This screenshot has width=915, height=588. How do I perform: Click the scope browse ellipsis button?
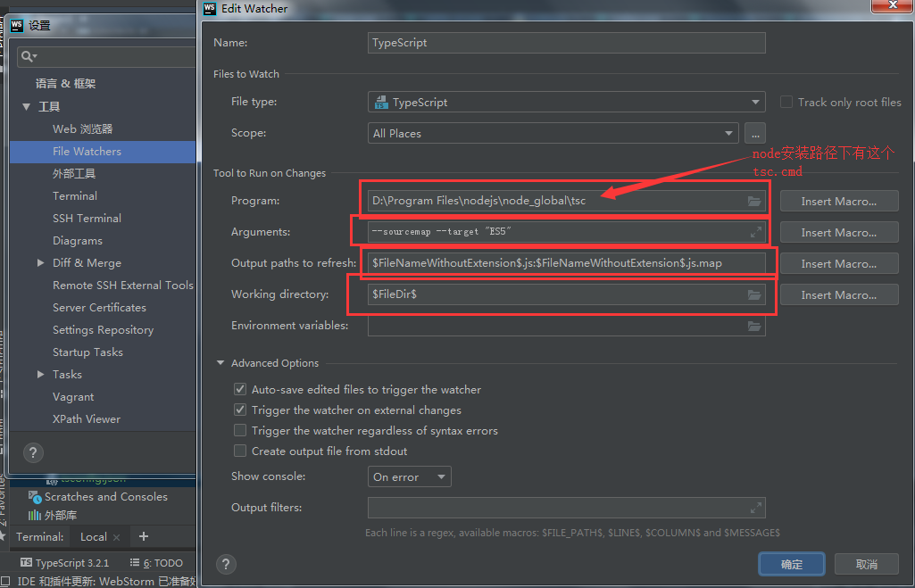point(755,134)
